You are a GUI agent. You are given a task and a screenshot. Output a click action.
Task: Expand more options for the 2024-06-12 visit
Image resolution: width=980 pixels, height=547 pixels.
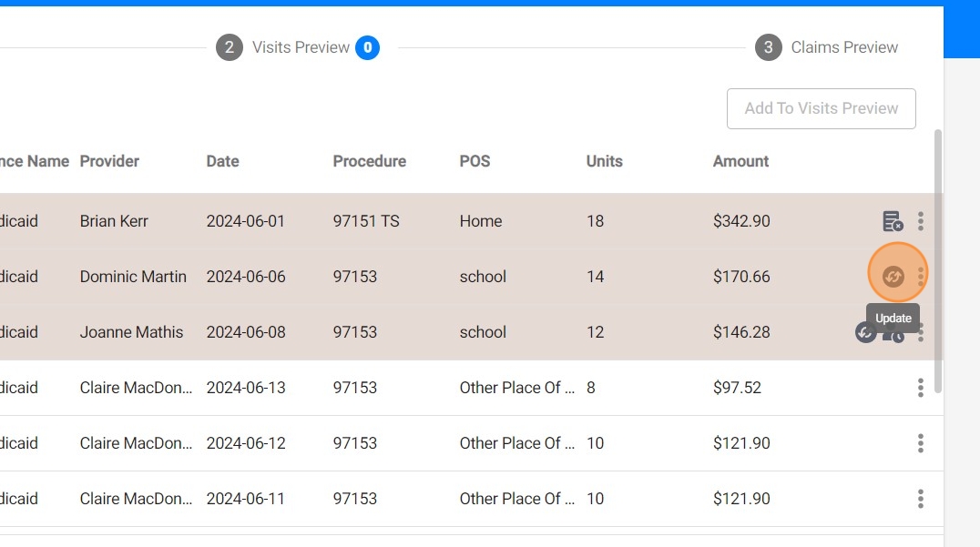point(921,443)
